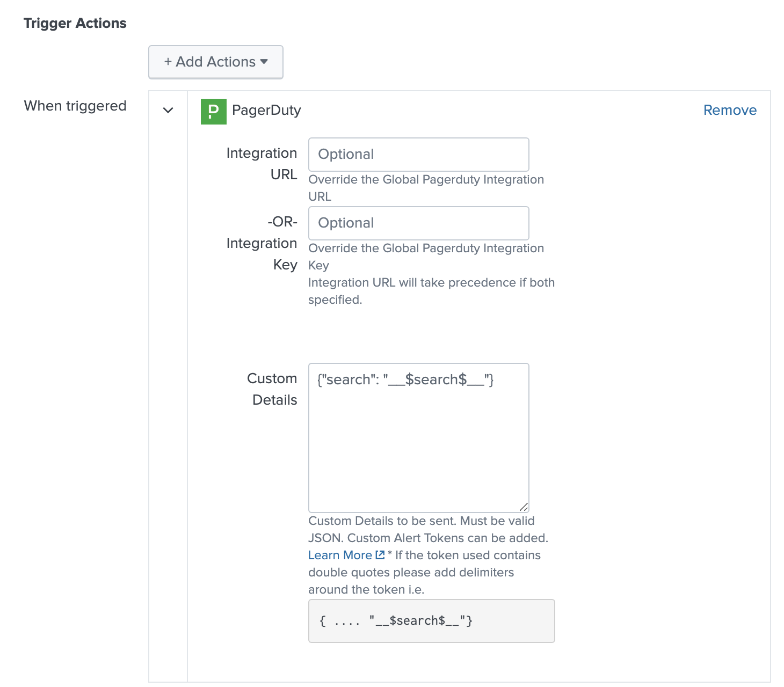Focus the Integration URL input field
Image resolution: width=784 pixels, height=687 pixels.
[x=418, y=155]
